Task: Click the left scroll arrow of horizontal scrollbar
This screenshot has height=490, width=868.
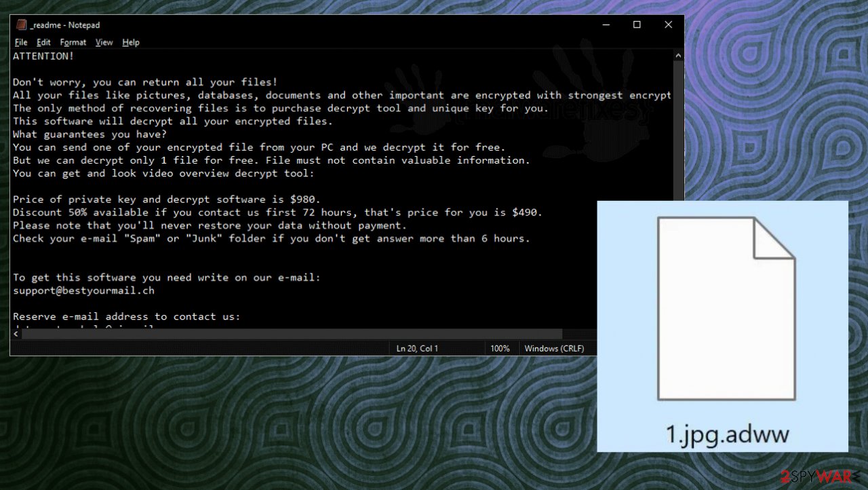Action: 16,335
